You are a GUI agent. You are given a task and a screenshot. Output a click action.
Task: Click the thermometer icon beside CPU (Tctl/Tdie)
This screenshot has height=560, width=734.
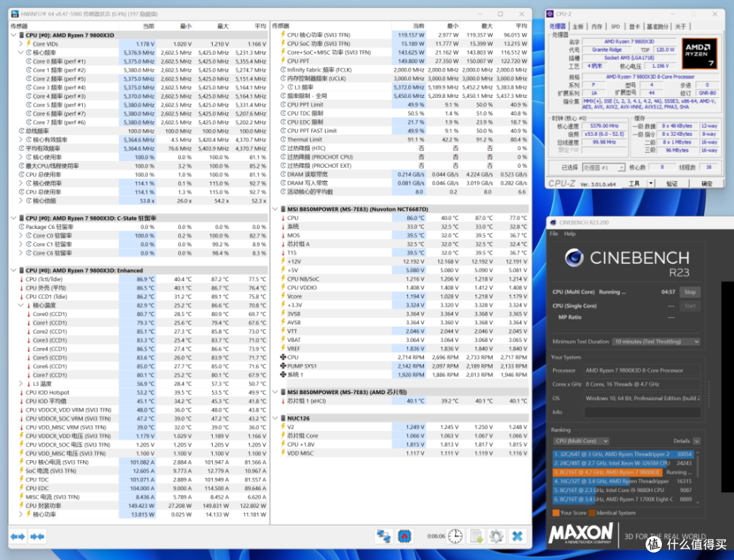(21, 279)
